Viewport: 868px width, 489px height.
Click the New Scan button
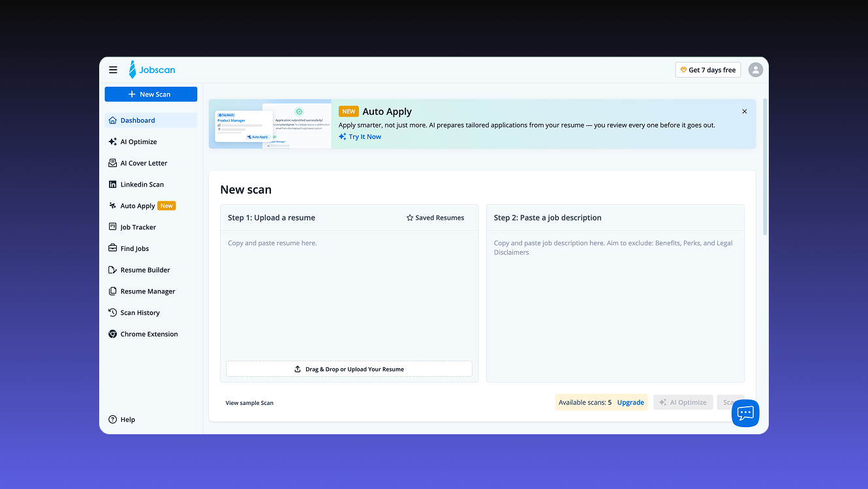(151, 95)
